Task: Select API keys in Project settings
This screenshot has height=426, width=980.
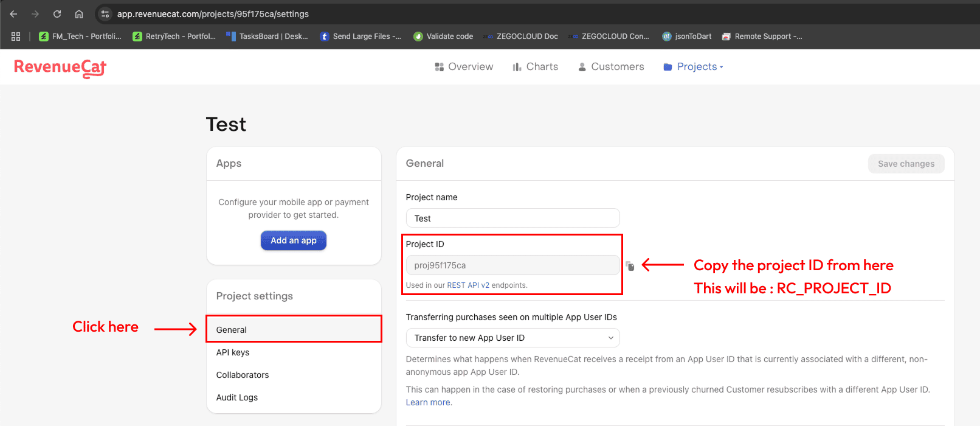Action: 233,352
